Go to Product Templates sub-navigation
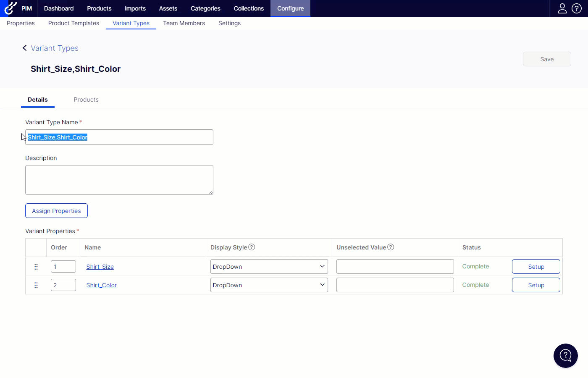The width and height of the screenshot is (588, 378). click(73, 23)
